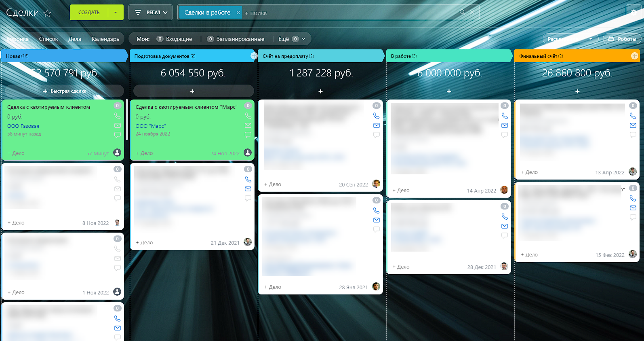Open the Календарь view tab

tap(105, 39)
